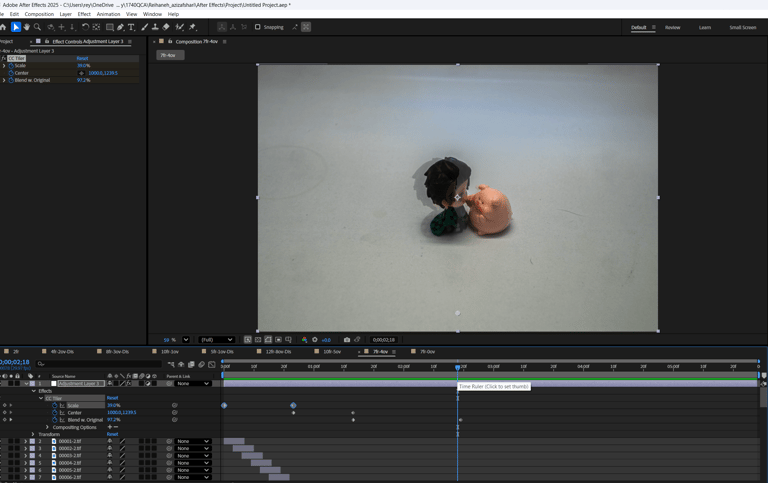Select the Pan Behind anchor point tool
The height and width of the screenshot is (483, 768).
pyautogui.click(x=96, y=27)
